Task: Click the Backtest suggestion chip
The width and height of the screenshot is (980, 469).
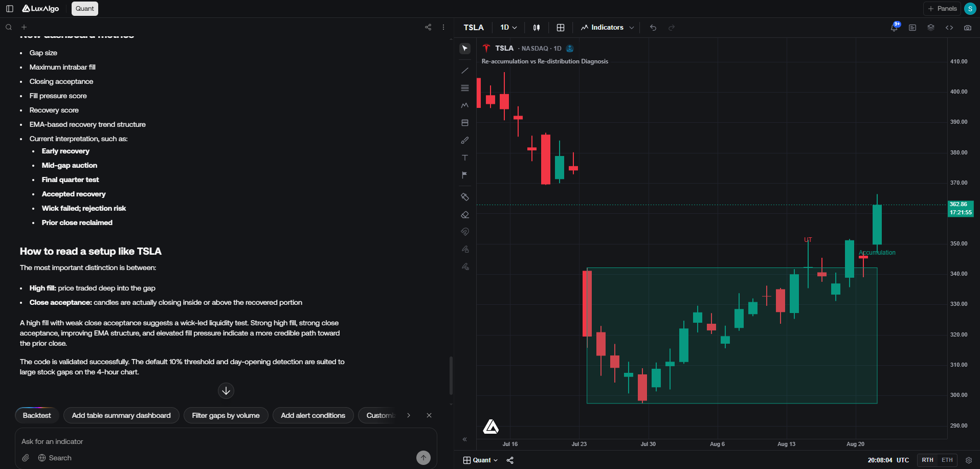Action: pyautogui.click(x=37, y=415)
